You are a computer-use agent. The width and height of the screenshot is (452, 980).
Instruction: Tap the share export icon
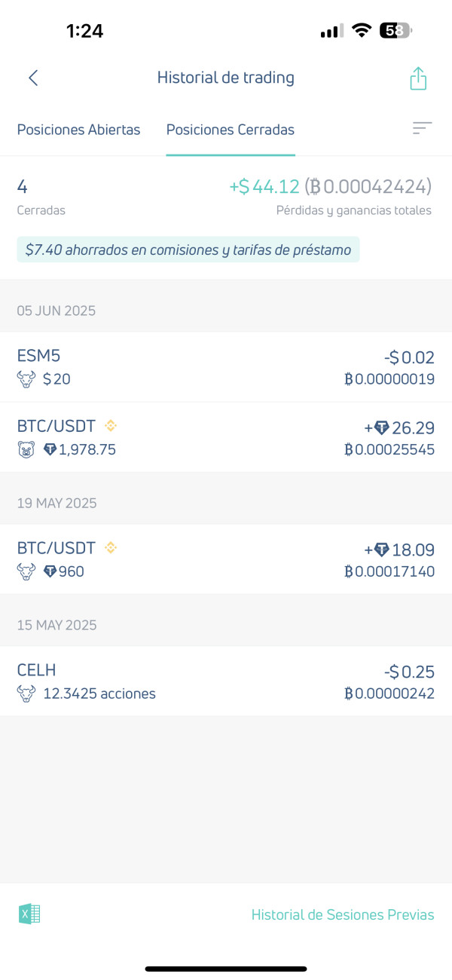418,78
